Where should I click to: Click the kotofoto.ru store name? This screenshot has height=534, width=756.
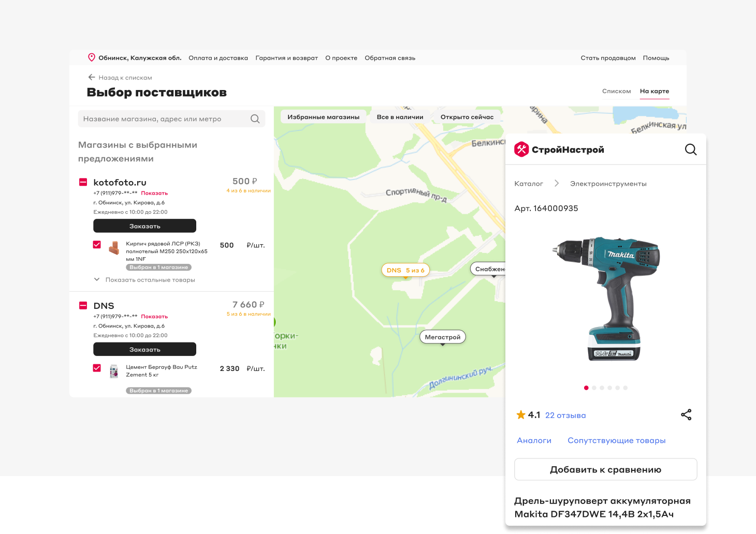(120, 182)
